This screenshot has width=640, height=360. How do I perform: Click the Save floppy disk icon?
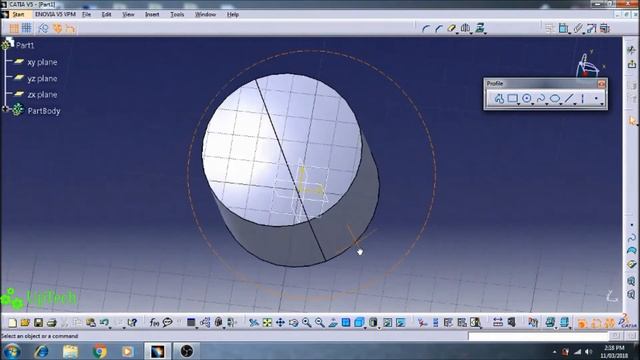tap(38, 323)
